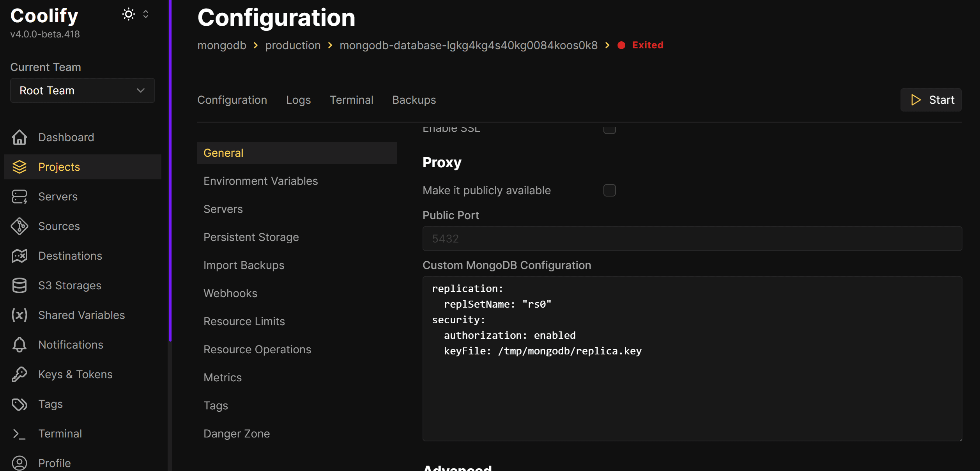This screenshot has width=980, height=471.
Task: Enable Make it publicly available checkbox
Action: tap(610, 190)
